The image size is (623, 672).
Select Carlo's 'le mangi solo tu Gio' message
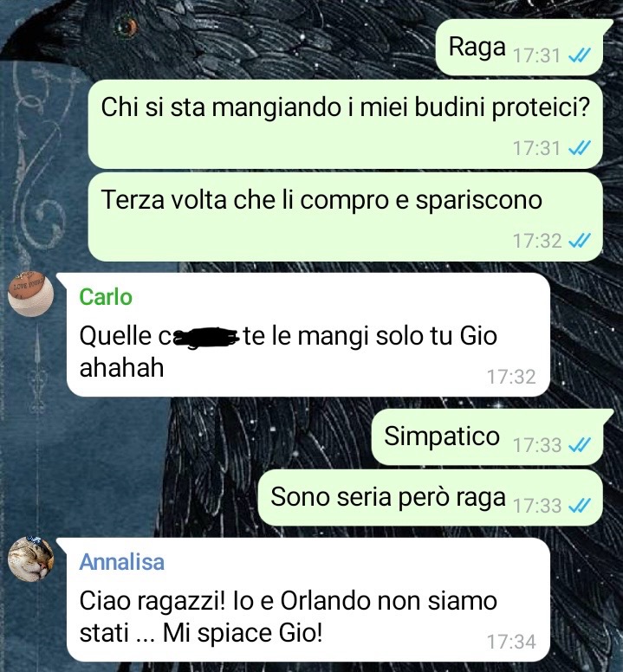308,335
